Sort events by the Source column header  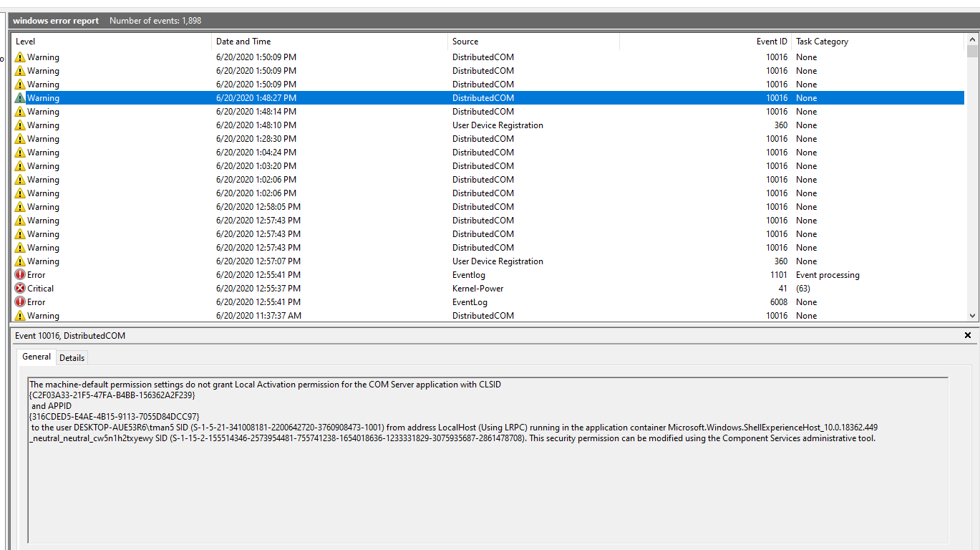(534, 42)
